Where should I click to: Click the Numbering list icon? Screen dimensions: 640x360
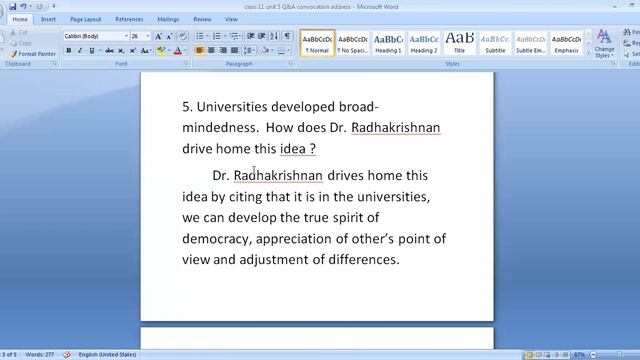click(217, 36)
